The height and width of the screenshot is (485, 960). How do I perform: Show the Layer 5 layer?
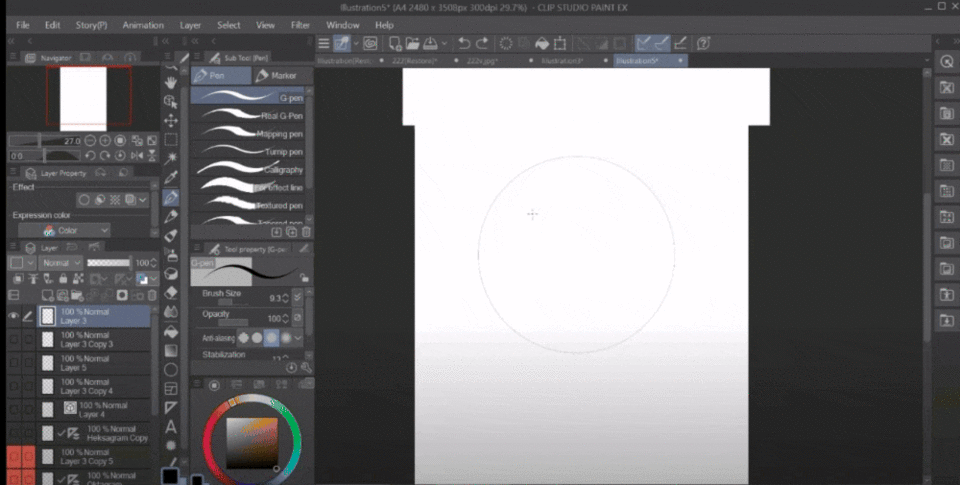[13, 363]
